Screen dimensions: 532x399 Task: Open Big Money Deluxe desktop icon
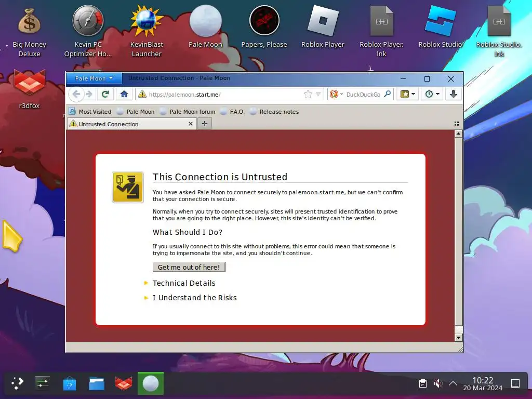[29, 32]
